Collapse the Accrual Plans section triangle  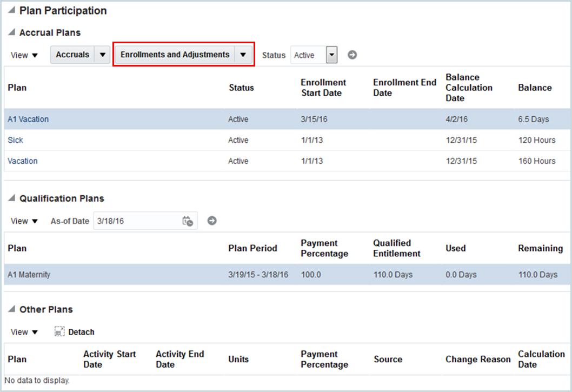(x=11, y=32)
